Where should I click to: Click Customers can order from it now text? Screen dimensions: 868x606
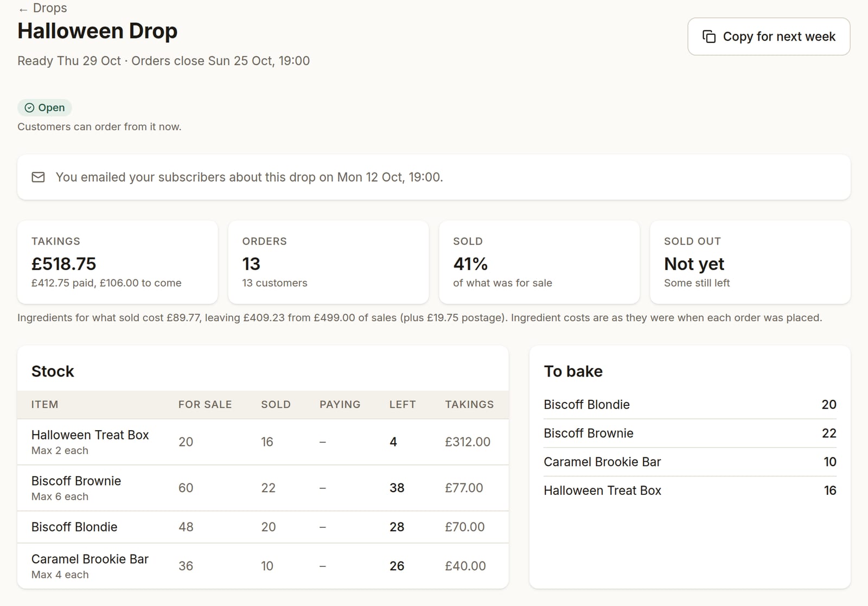coord(99,126)
